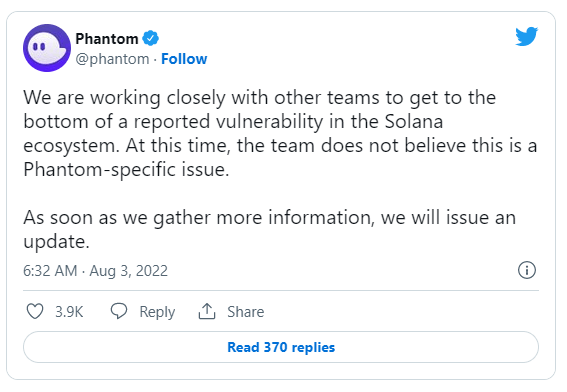Click the Reply label
This screenshot has width=567, height=392.
157,312
